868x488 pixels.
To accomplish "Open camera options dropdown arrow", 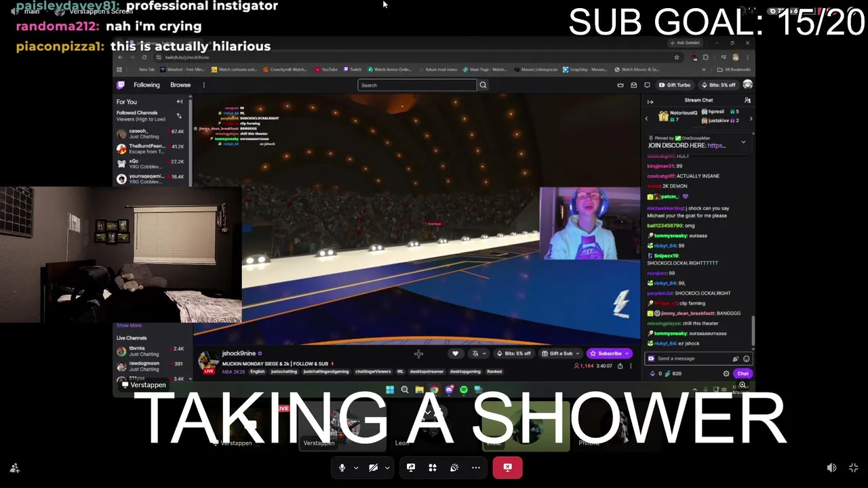I will [387, 468].
